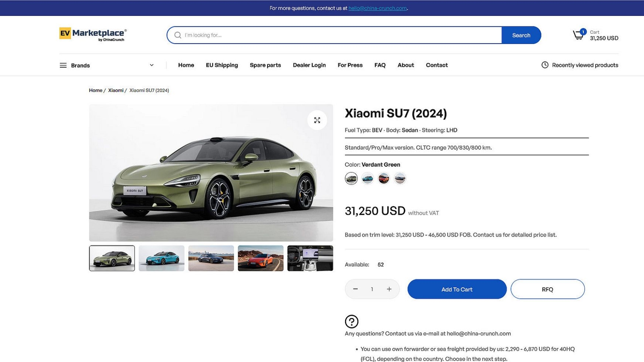This screenshot has height=362, width=644.
Task: Click the Xiaomi breadcrumb link
Action: coord(116,90)
